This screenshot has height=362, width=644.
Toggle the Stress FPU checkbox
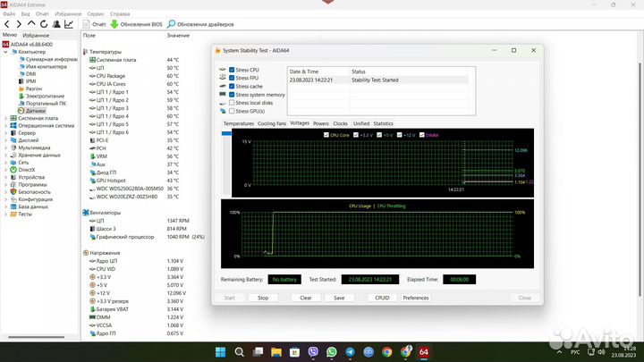[232, 78]
